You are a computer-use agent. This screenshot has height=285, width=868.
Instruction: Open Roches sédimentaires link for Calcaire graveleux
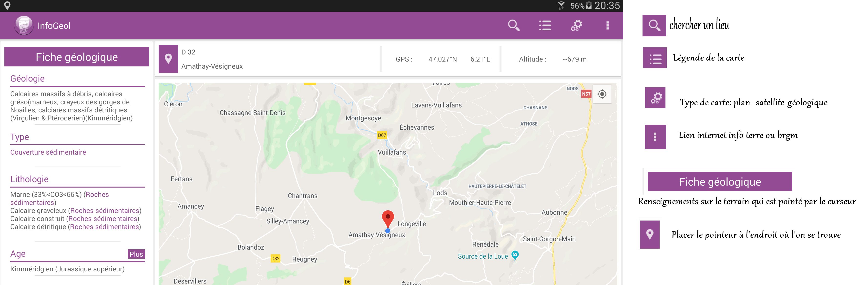pyautogui.click(x=105, y=211)
